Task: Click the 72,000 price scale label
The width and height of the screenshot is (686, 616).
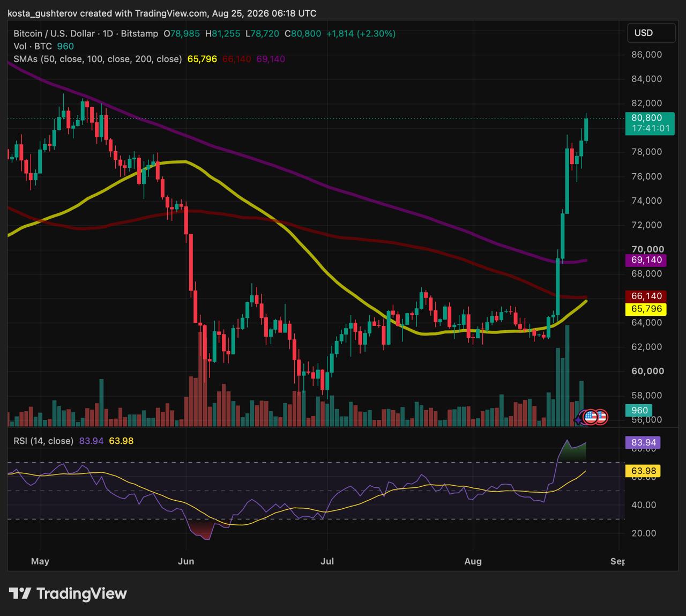Action: pos(647,225)
